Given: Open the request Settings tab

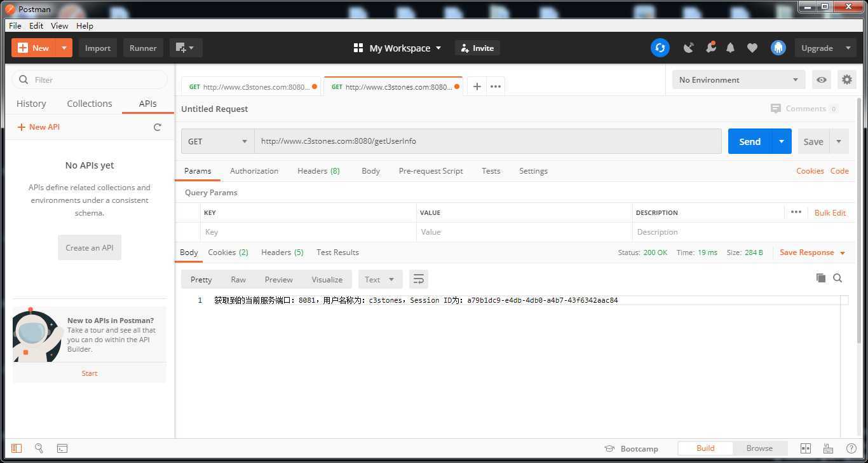Looking at the screenshot, I should (x=533, y=171).
